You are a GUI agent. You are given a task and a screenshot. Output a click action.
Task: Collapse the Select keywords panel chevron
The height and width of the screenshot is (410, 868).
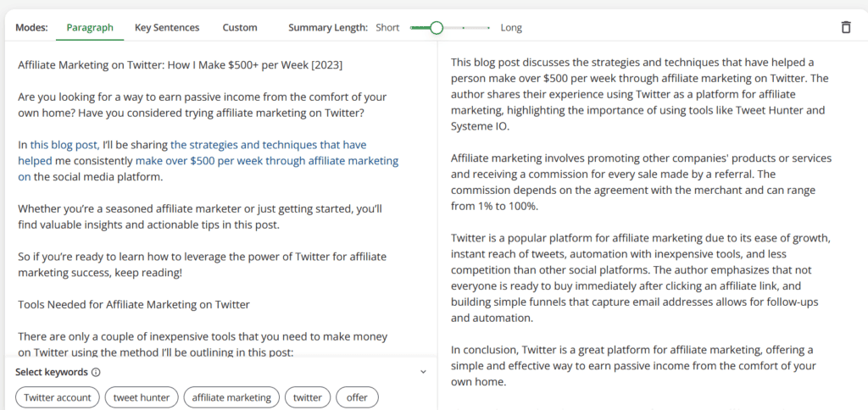point(423,372)
